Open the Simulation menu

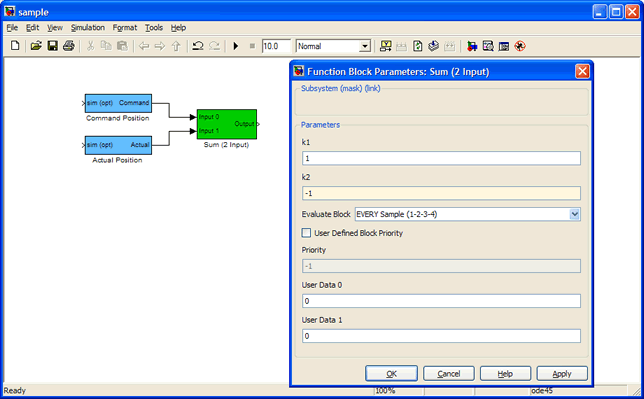pyautogui.click(x=87, y=28)
